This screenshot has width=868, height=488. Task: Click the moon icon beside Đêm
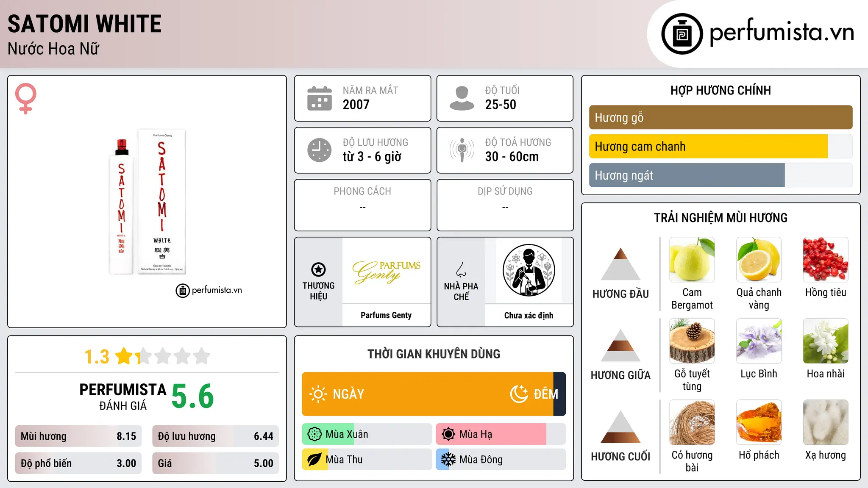(519, 394)
